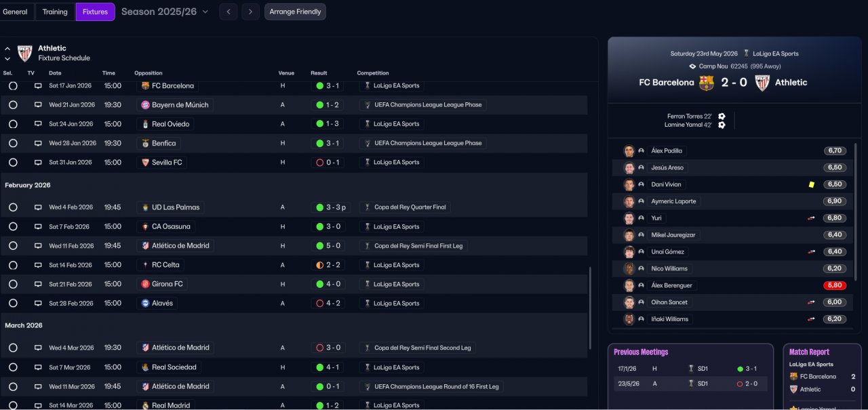Select the RC Celta fixture radio
The height and width of the screenshot is (410, 868).
(13, 265)
